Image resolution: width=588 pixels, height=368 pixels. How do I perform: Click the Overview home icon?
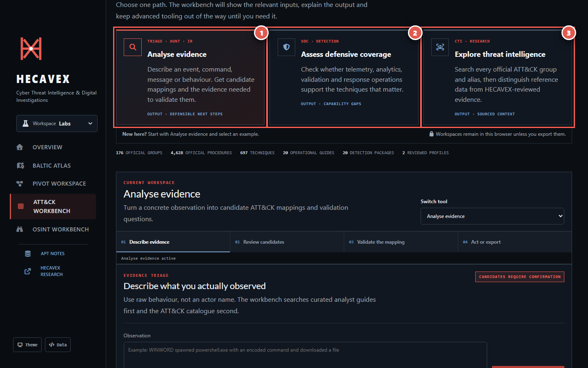pos(20,147)
